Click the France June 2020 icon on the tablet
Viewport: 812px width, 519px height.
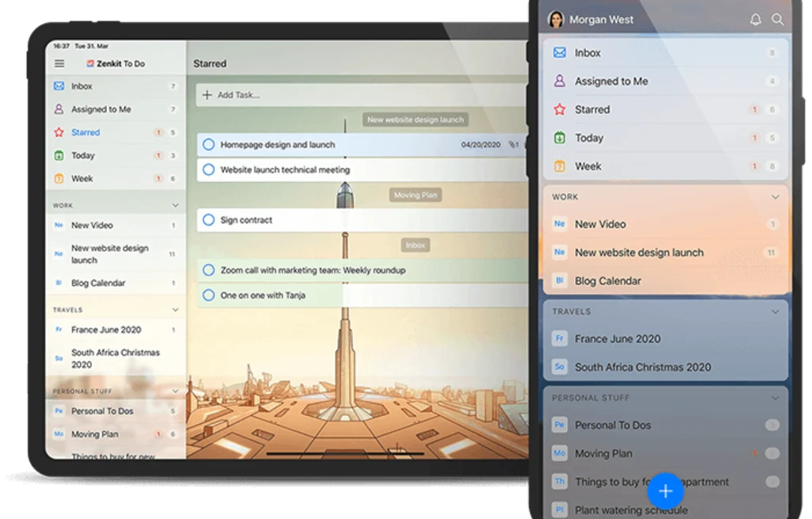tap(59, 330)
